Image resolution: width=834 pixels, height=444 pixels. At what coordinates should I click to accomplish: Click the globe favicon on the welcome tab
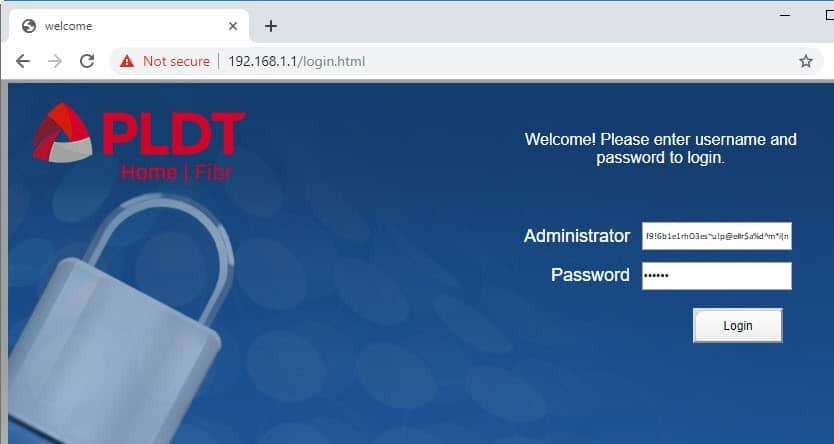(x=29, y=26)
